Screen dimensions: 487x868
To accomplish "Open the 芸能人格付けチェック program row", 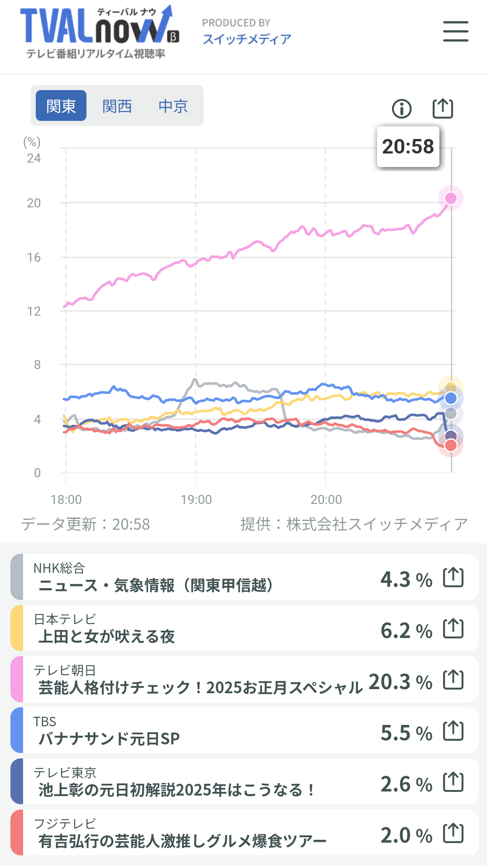I will tap(244, 680).
